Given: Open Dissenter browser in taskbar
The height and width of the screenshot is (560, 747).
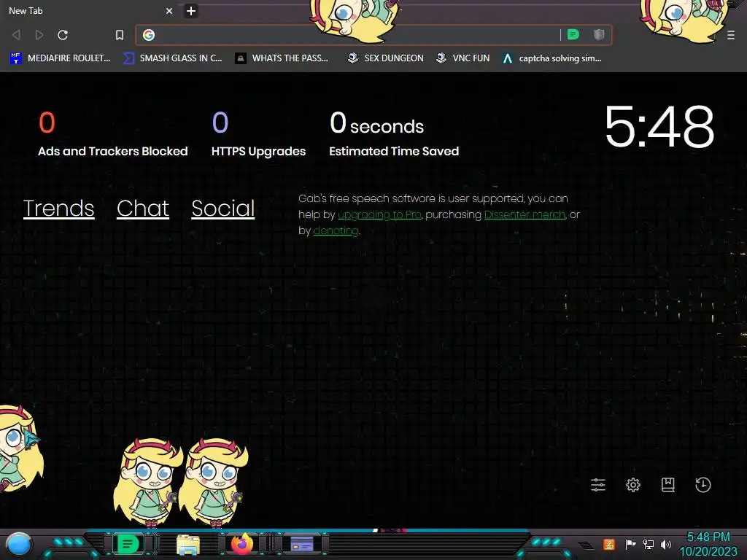Looking at the screenshot, I should coord(128,544).
